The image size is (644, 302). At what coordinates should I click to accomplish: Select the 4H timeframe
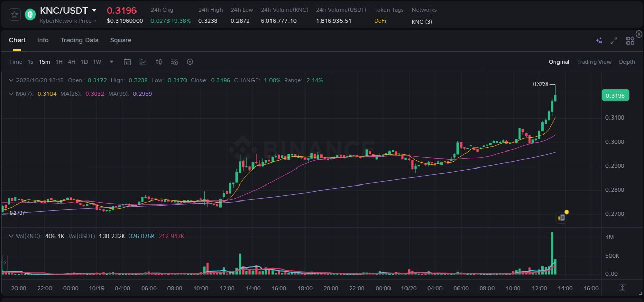tap(71, 62)
